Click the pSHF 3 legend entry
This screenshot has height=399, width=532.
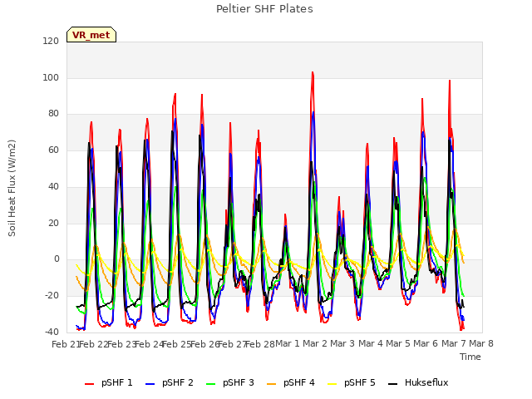[x=230, y=382]
